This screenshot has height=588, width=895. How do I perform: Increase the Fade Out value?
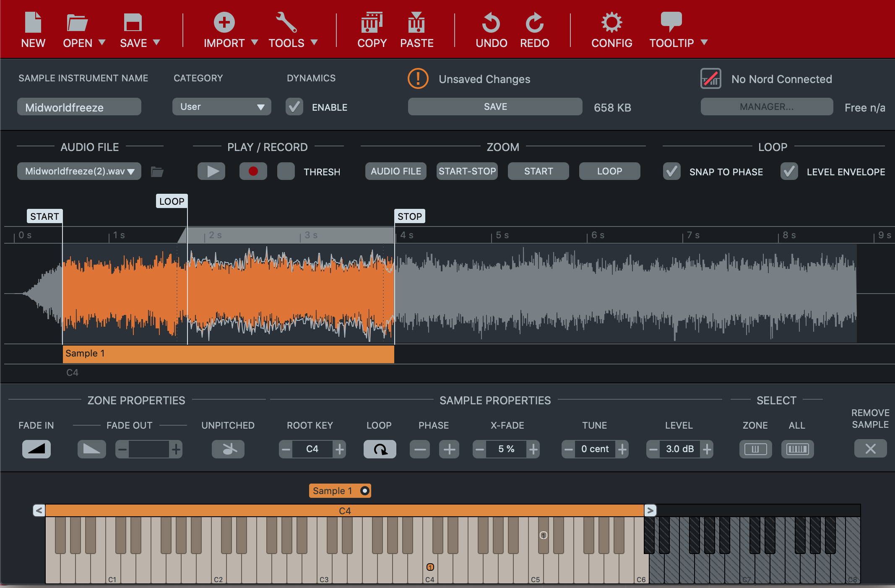pos(176,449)
